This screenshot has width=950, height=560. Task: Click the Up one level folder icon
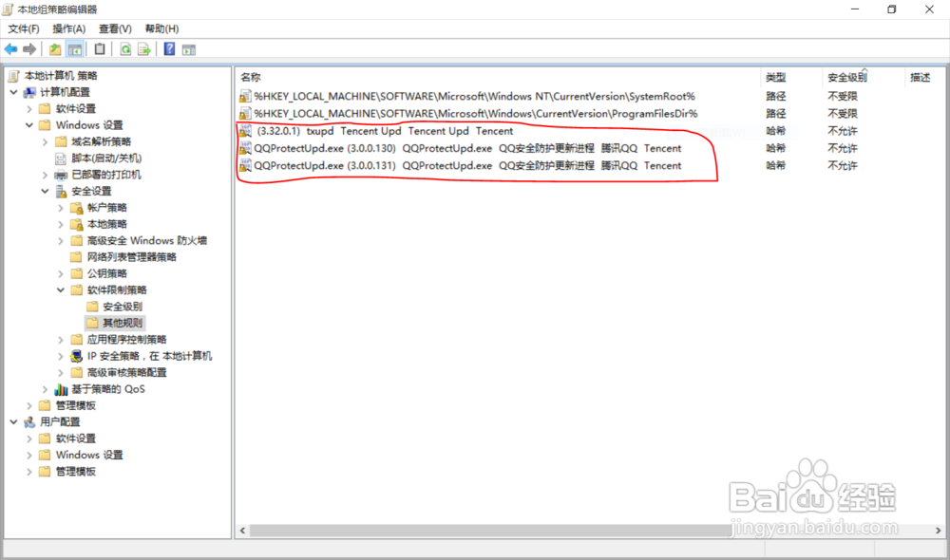(55, 49)
